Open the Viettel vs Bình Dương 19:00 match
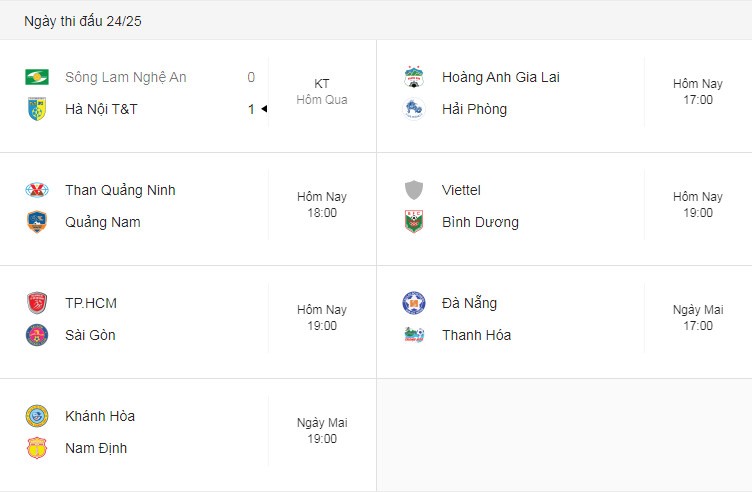 [564, 209]
